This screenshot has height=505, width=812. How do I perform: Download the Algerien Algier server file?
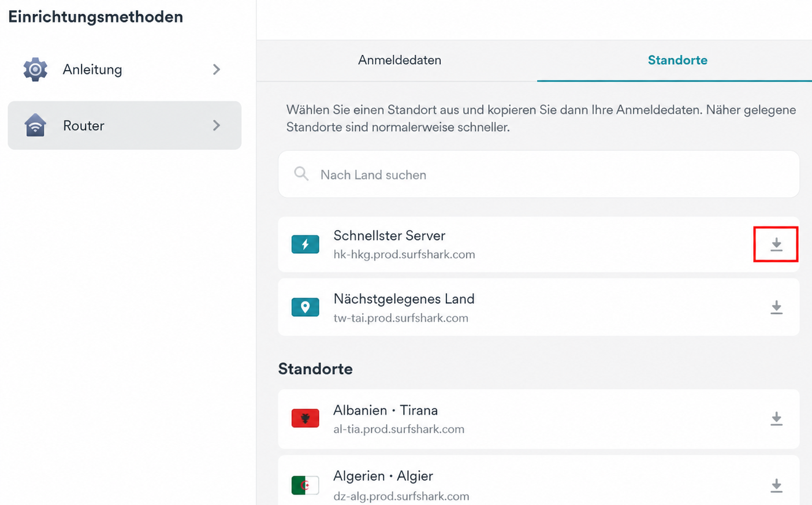point(776,485)
